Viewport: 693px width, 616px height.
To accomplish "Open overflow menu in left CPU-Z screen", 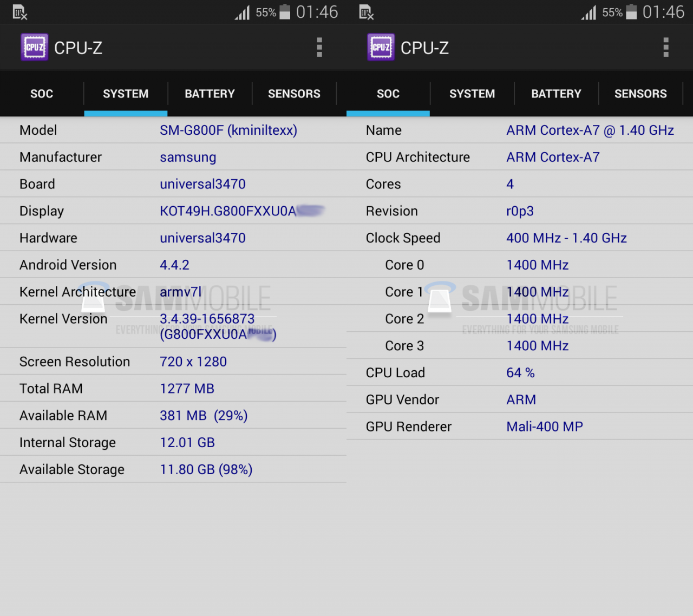I will click(319, 48).
